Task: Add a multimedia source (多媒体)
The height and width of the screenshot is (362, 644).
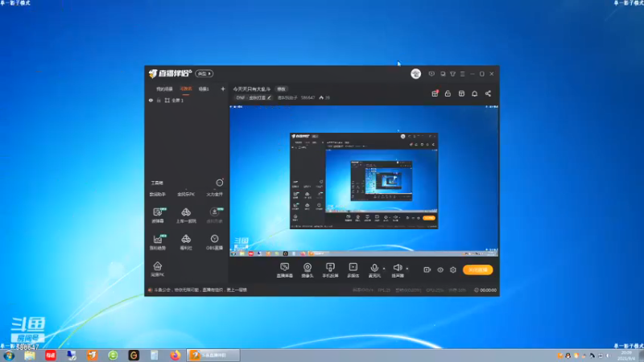Action: (353, 270)
